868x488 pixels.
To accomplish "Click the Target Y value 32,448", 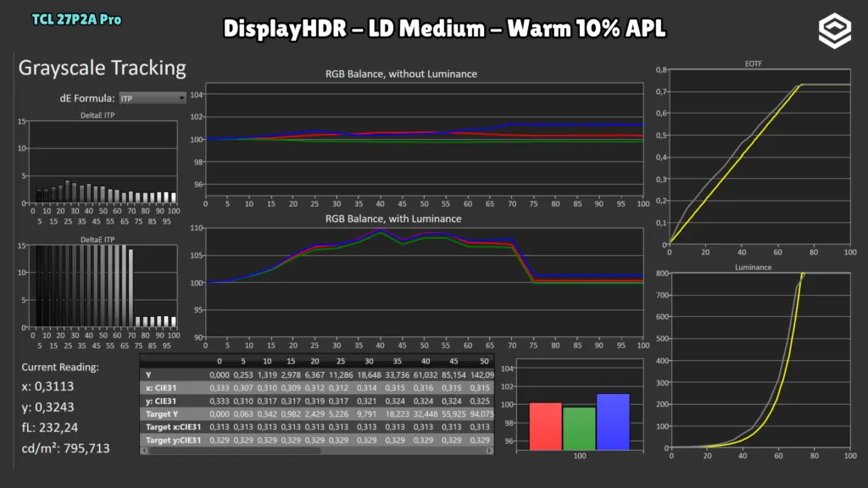I will click(x=426, y=413).
